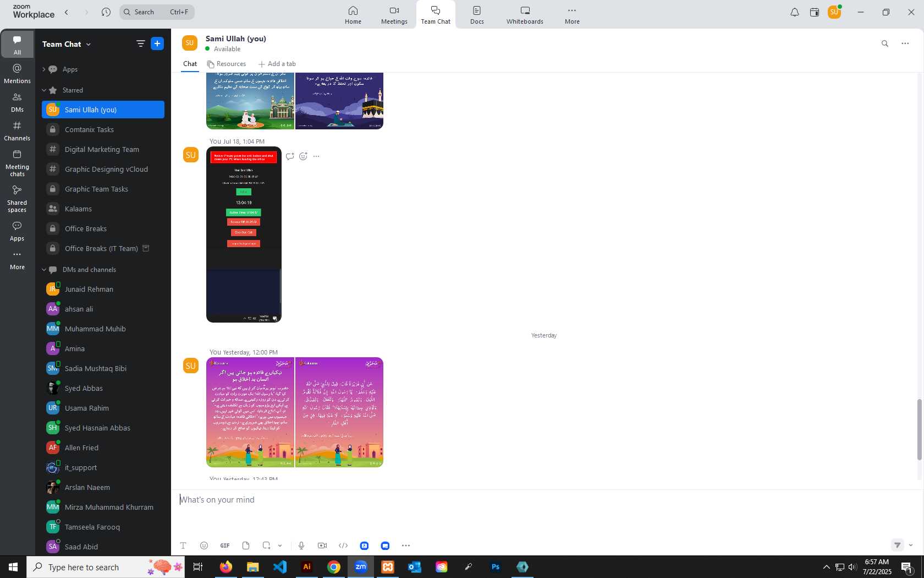Open the calendar icon in header
The width and height of the screenshot is (924, 578).
point(815,12)
